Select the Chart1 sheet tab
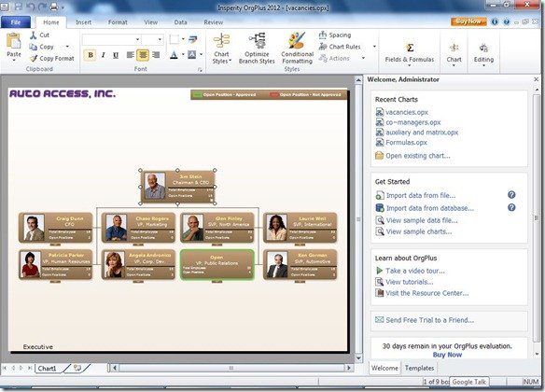This screenshot has height=392, width=545. tap(47, 368)
